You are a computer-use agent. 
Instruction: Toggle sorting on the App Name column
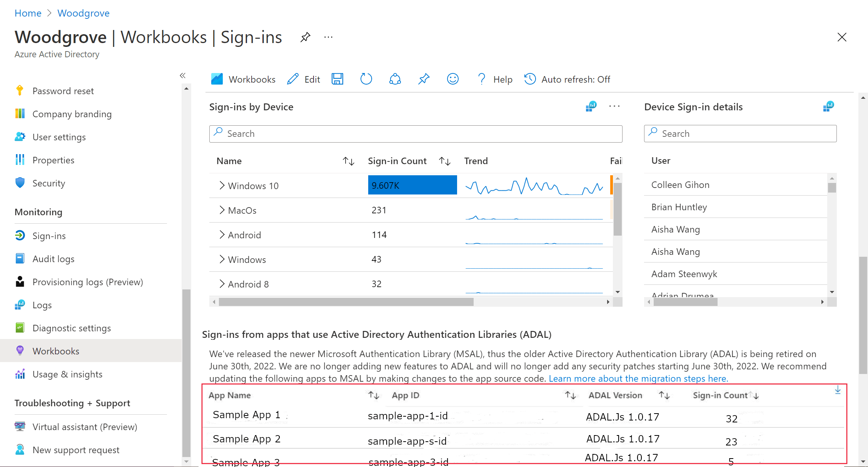click(x=372, y=395)
